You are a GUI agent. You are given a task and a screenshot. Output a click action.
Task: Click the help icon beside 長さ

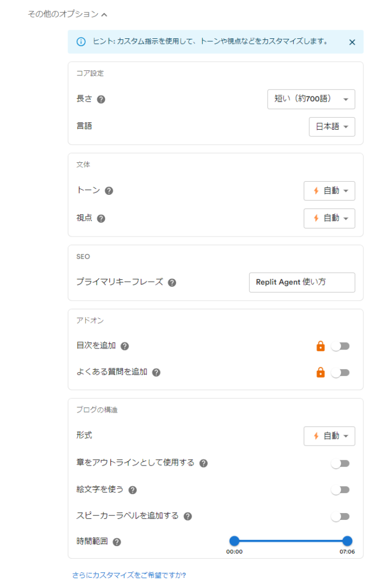[x=101, y=99]
